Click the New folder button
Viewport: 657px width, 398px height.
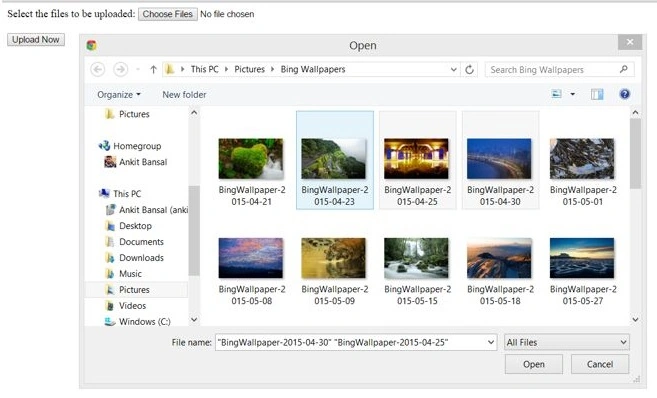click(184, 95)
